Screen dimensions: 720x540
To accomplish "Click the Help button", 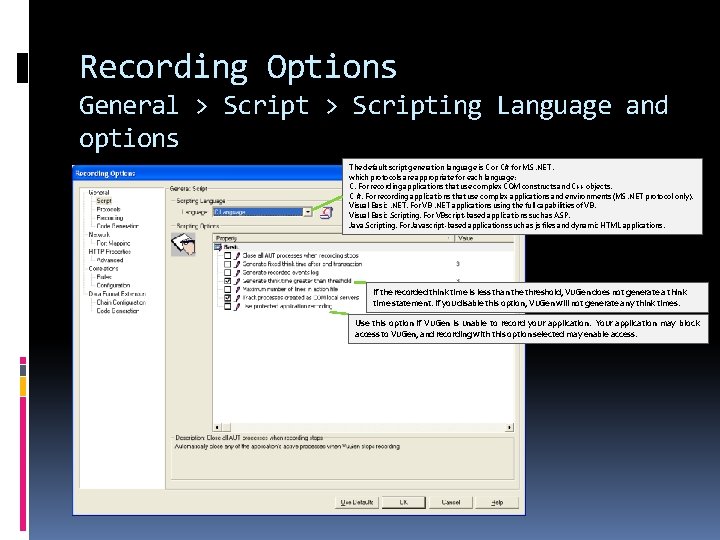I will (x=497, y=502).
